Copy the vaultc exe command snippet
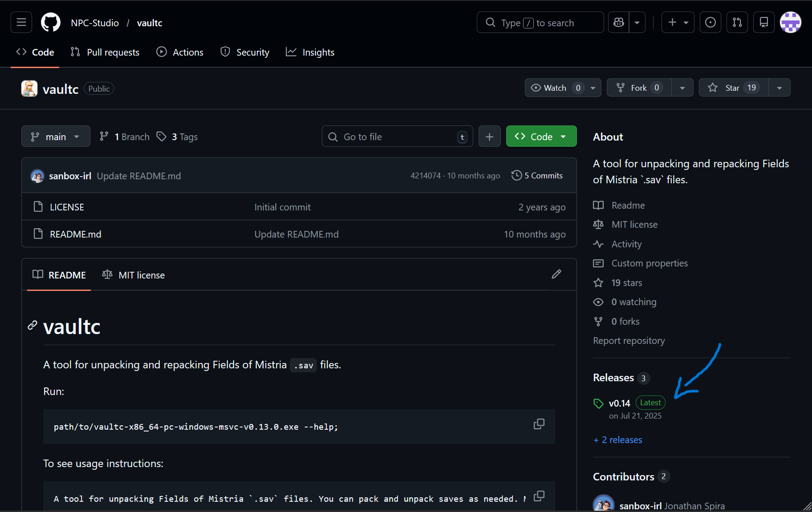The image size is (812, 512). [x=539, y=424]
